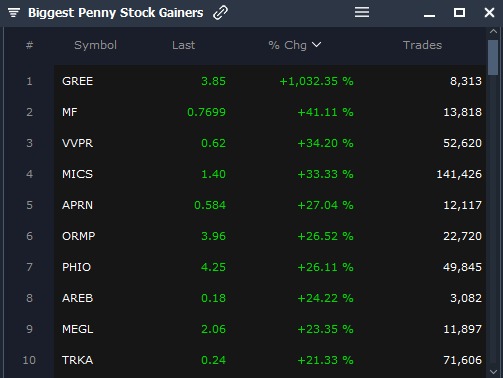Select the APRN last price 0.584
Viewport: 503px width, 378px height.
(210, 205)
